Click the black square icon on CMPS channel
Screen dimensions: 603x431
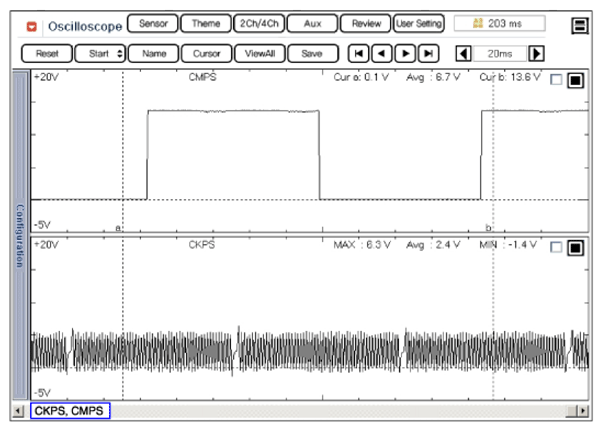(574, 82)
